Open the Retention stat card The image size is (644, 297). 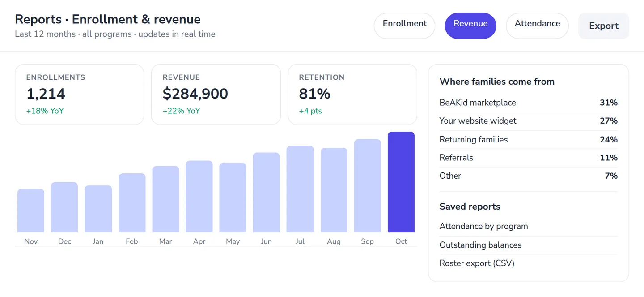(352, 94)
